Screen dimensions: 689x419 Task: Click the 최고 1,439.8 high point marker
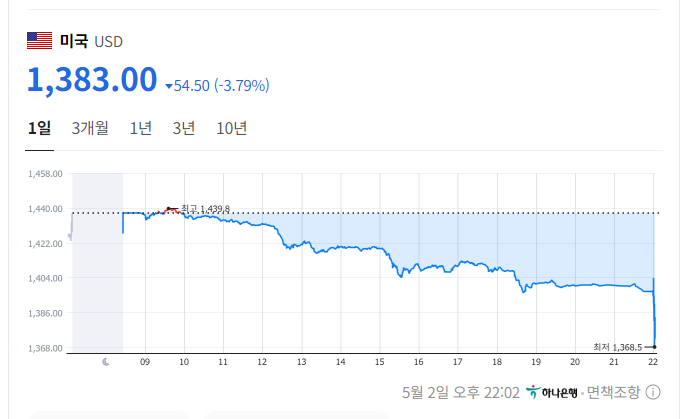(x=169, y=208)
